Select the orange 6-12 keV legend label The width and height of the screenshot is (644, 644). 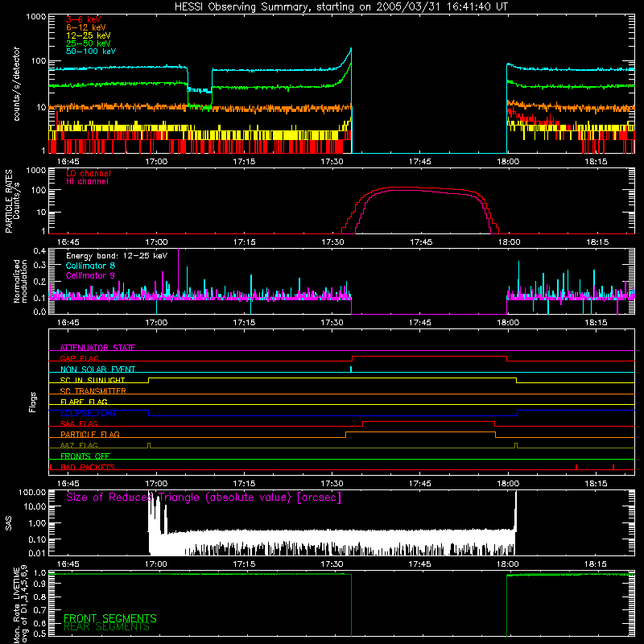coord(86,27)
